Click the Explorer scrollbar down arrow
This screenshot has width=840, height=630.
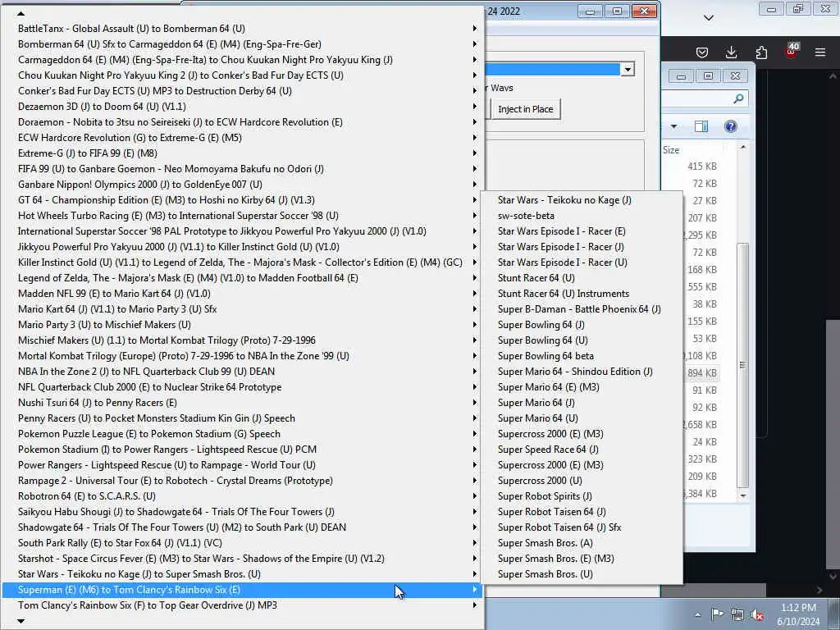(742, 495)
